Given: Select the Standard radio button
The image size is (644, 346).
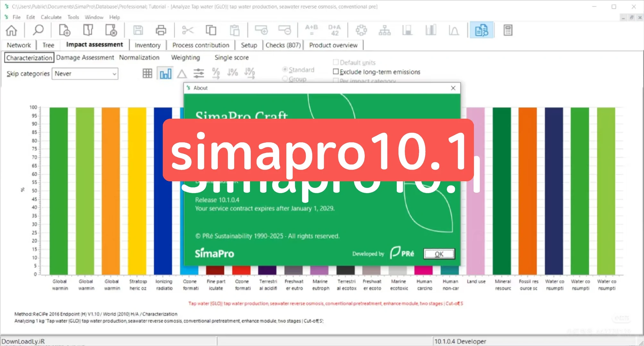Looking at the screenshot, I should pos(285,69).
